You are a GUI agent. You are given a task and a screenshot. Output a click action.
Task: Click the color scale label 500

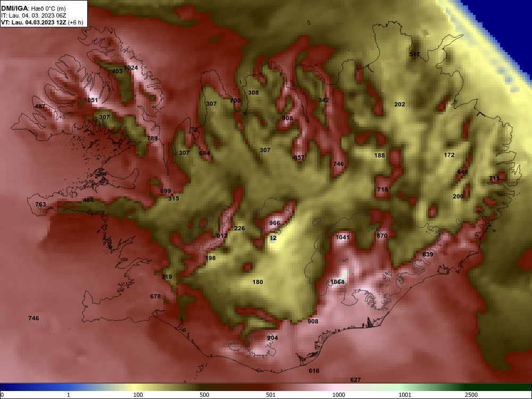point(204,395)
